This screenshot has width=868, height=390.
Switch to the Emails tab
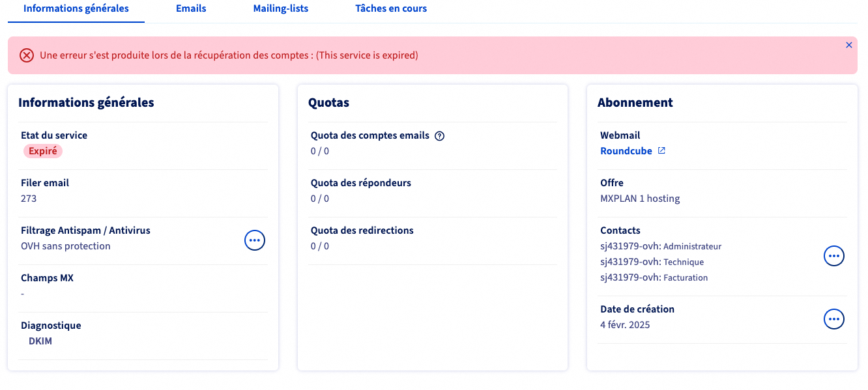(x=191, y=9)
